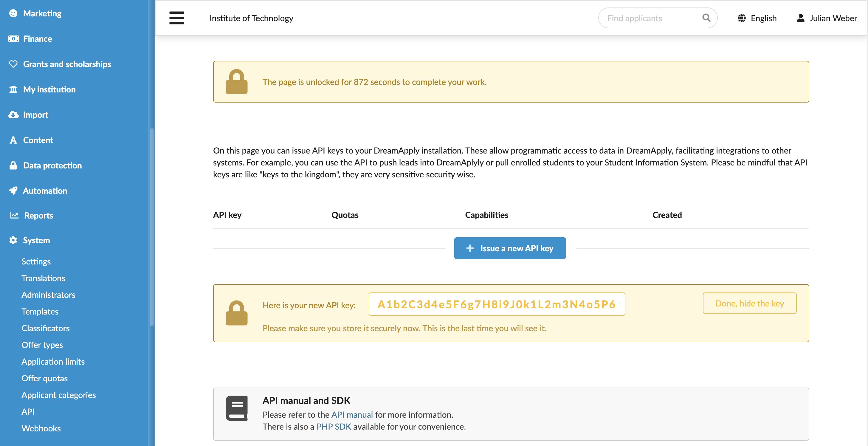Click the Finance money icon
The height and width of the screenshot is (446, 868).
click(13, 38)
